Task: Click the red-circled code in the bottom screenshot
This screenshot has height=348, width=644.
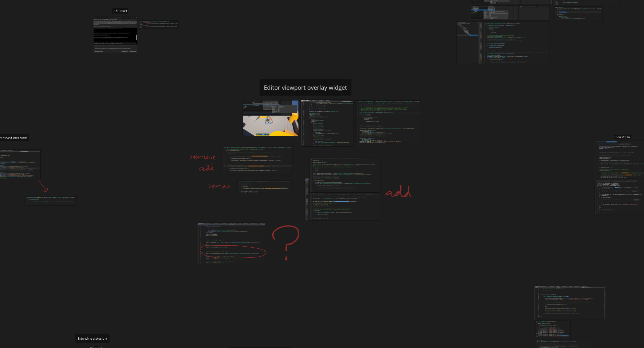Action: (233, 251)
